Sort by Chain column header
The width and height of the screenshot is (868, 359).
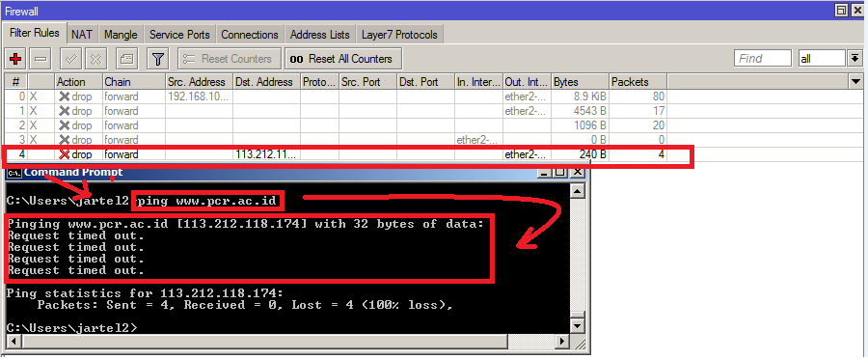134,82
